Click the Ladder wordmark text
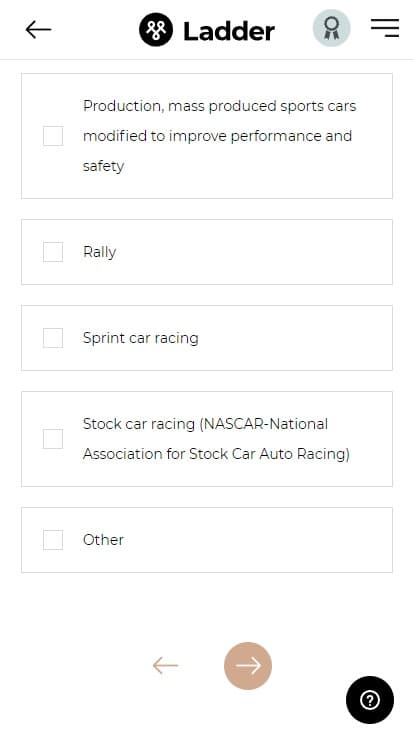The width and height of the screenshot is (414, 736). [x=229, y=31]
